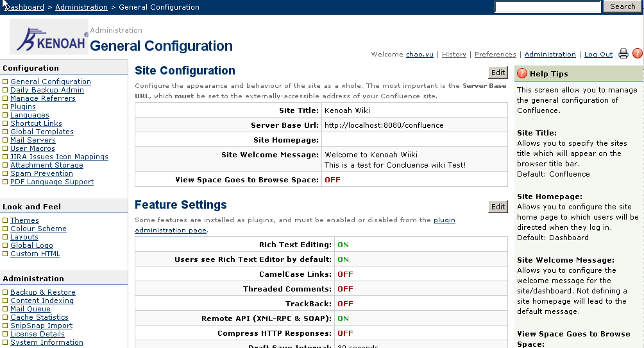Open SnipSnap Import

tap(42, 326)
